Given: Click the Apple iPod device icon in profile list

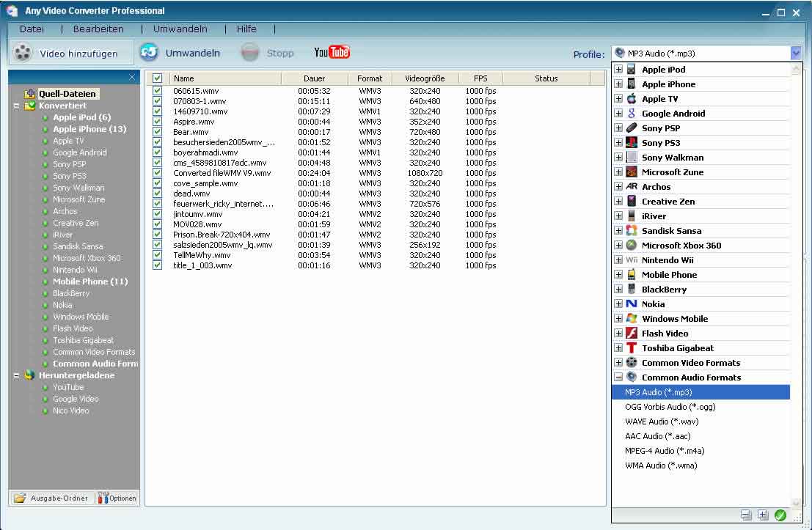Looking at the screenshot, I should point(632,70).
